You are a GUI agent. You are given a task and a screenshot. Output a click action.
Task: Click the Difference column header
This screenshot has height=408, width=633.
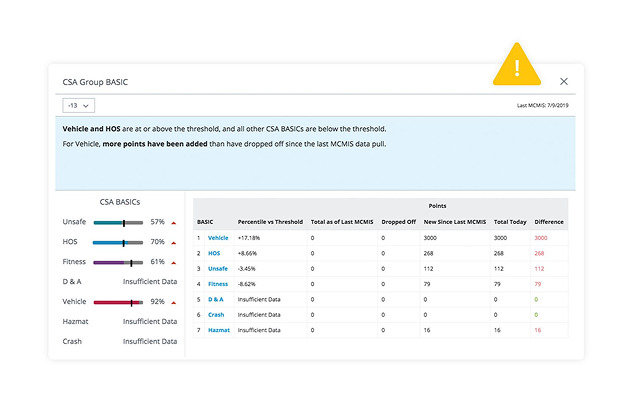[x=549, y=222]
